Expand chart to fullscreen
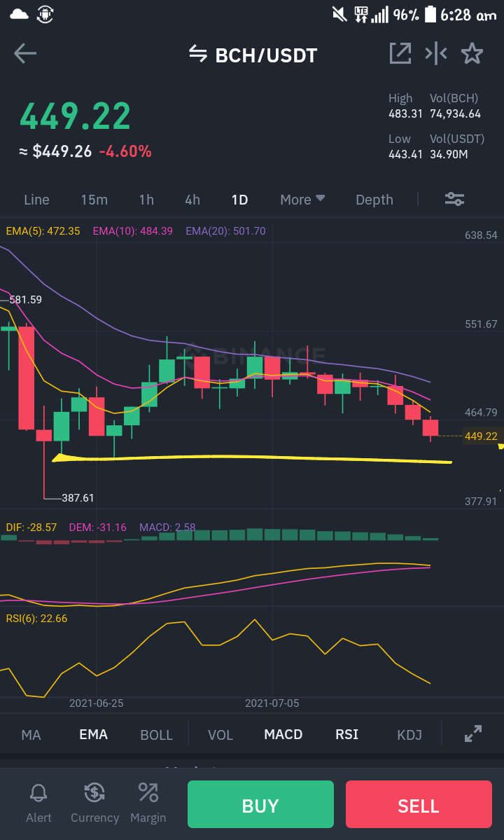Viewport: 504px width, 840px height. (x=473, y=734)
